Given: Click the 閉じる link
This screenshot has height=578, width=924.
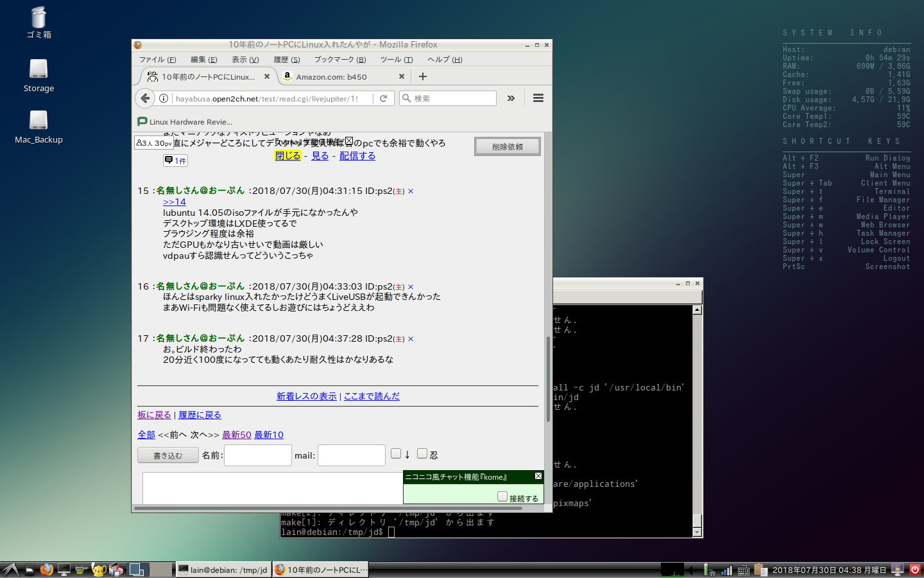Looking at the screenshot, I should (287, 156).
